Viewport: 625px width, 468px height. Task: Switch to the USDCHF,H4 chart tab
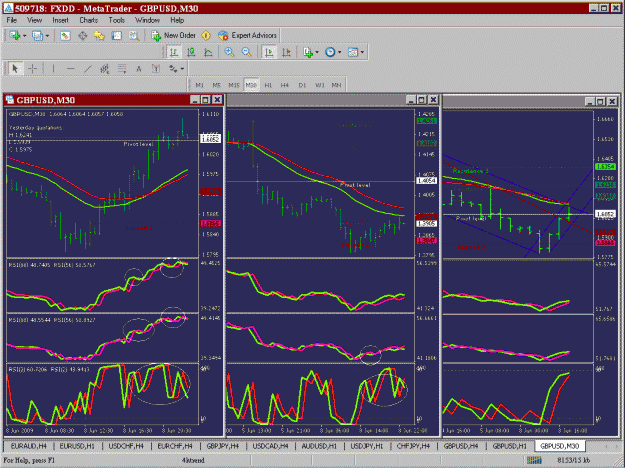[x=126, y=446]
